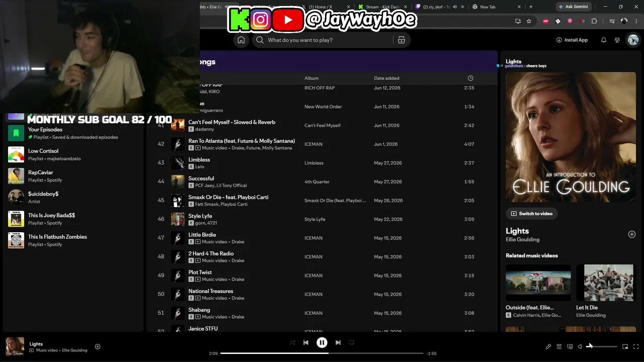Close the Home / X tab
The width and height of the screenshot is (644, 362).
coord(348,7)
